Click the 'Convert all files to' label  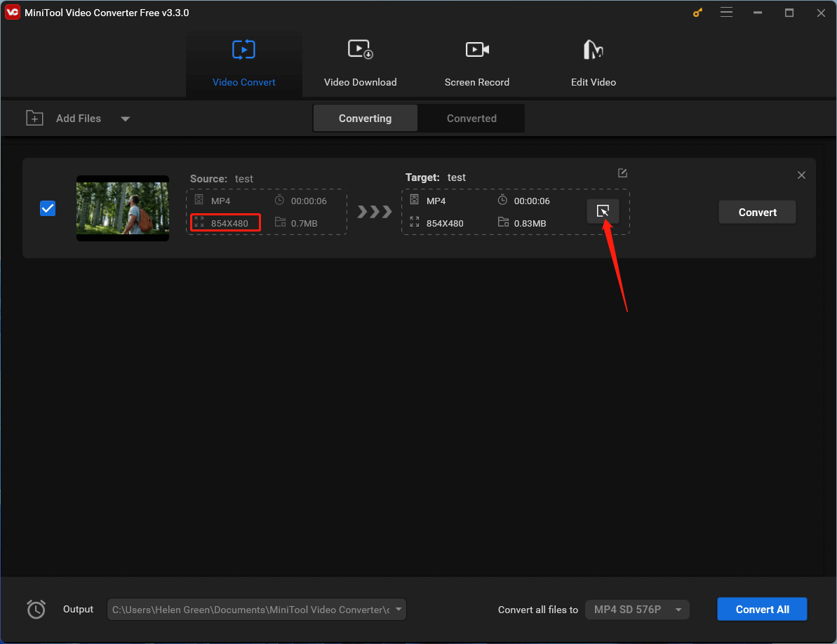pos(538,610)
